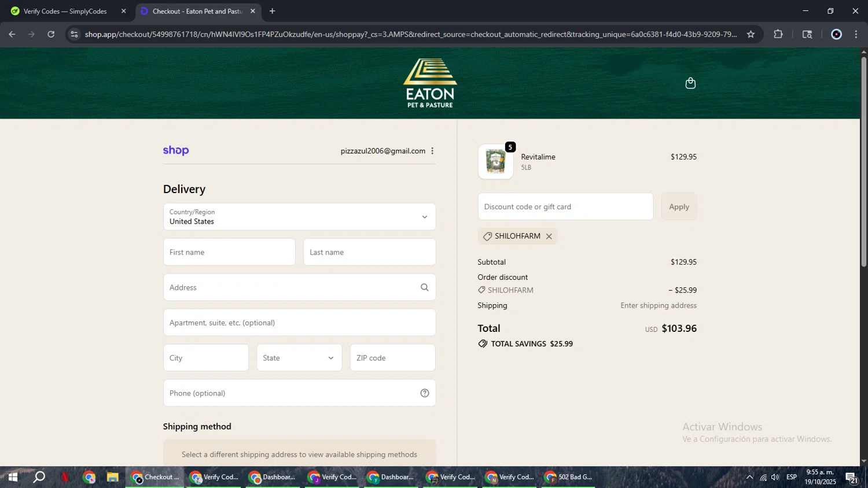This screenshot has height=488, width=868.
Task: Show phone number help question icon
Action: coord(425,393)
